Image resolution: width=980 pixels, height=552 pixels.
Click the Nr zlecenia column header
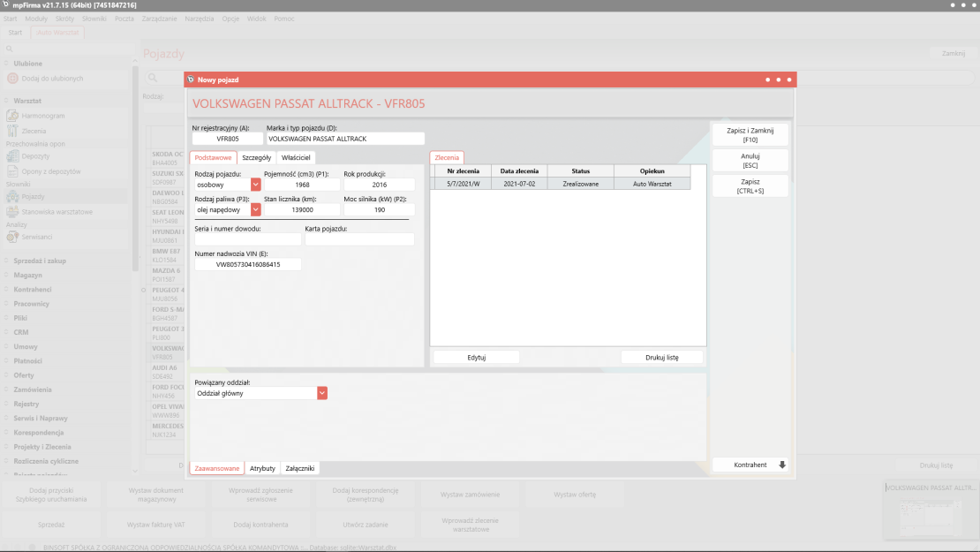click(464, 171)
